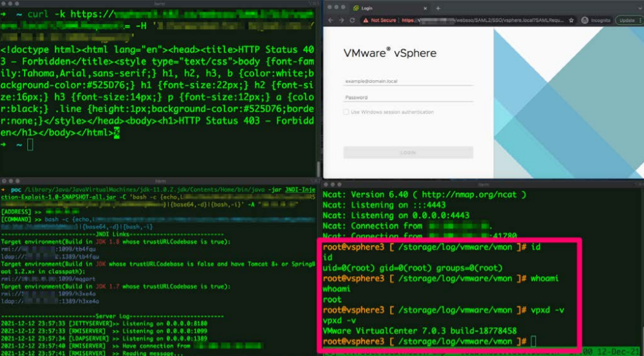This screenshot has width=644, height=356.
Task: Focus the example@domain.local username field
Action: pos(408,81)
